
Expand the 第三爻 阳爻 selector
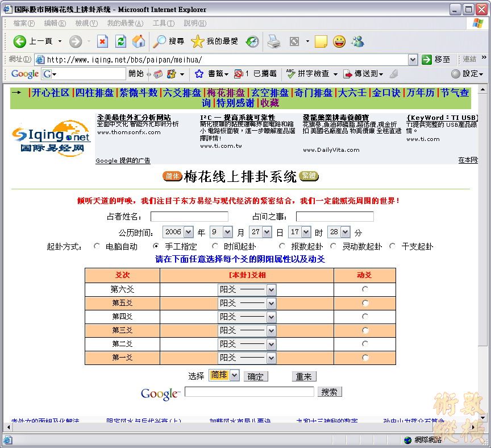pos(271,331)
